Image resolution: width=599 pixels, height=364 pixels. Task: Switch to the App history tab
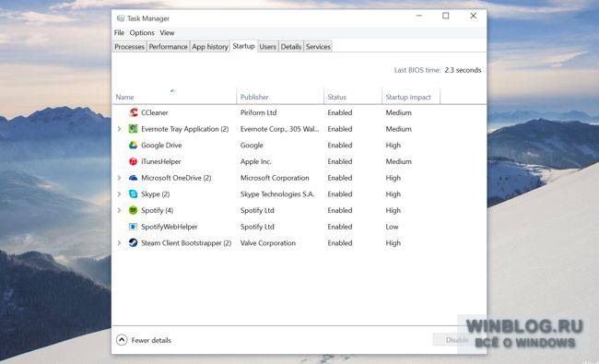point(210,47)
